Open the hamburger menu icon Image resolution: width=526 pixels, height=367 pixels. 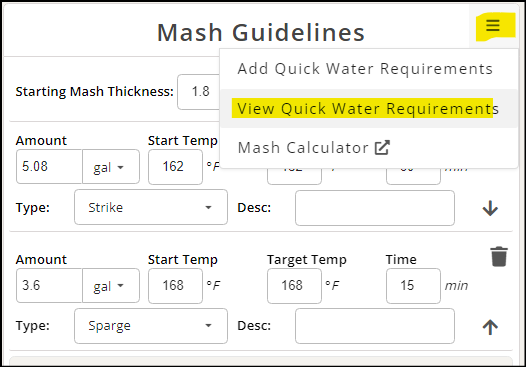tap(493, 25)
